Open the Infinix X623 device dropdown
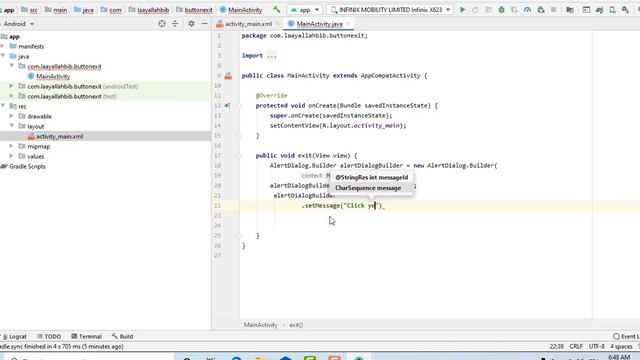This screenshot has width=640, height=360. pyautogui.click(x=391, y=9)
